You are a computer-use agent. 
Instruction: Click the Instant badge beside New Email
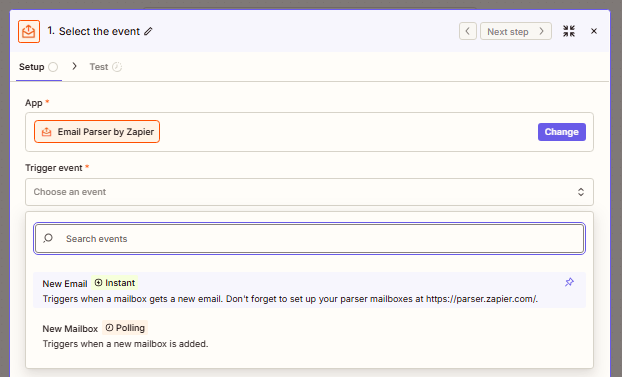(115, 283)
